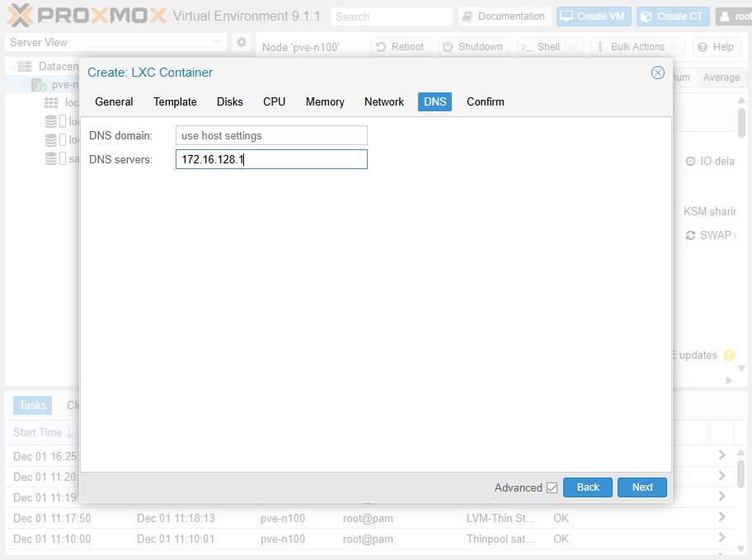Click the Back button

click(587, 487)
